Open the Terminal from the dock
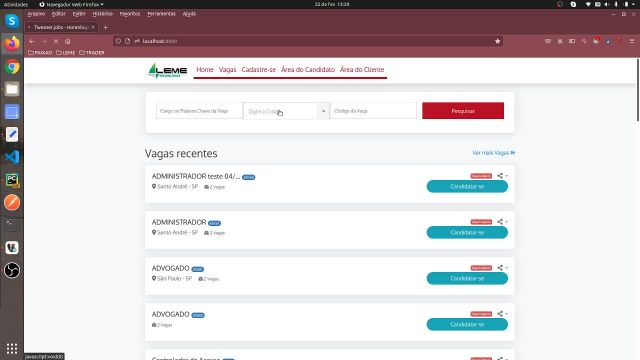Image resolution: width=640 pixels, height=360 pixels. pos(12,225)
